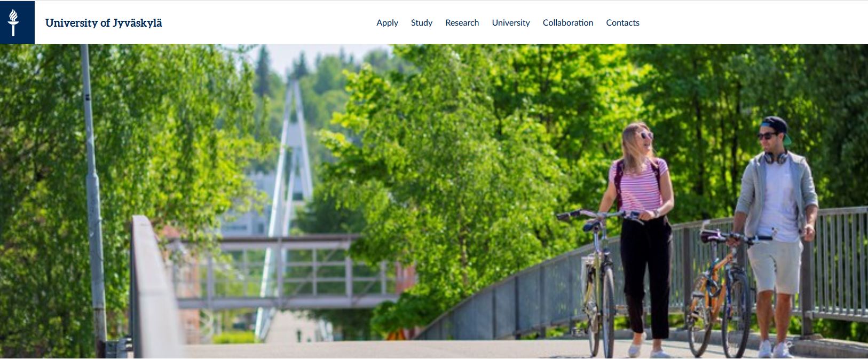This screenshot has height=359, width=868.
Task: Open the University navigation item
Action: click(510, 22)
